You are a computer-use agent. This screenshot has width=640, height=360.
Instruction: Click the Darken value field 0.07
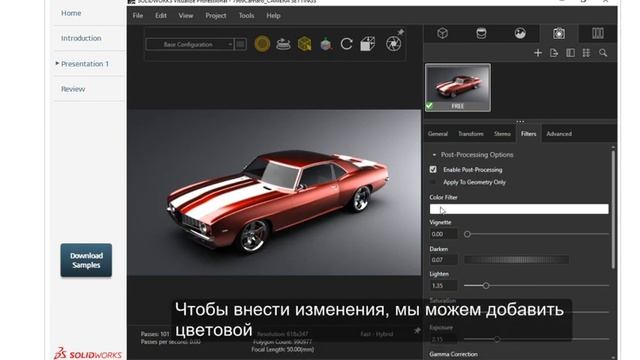tap(443, 260)
